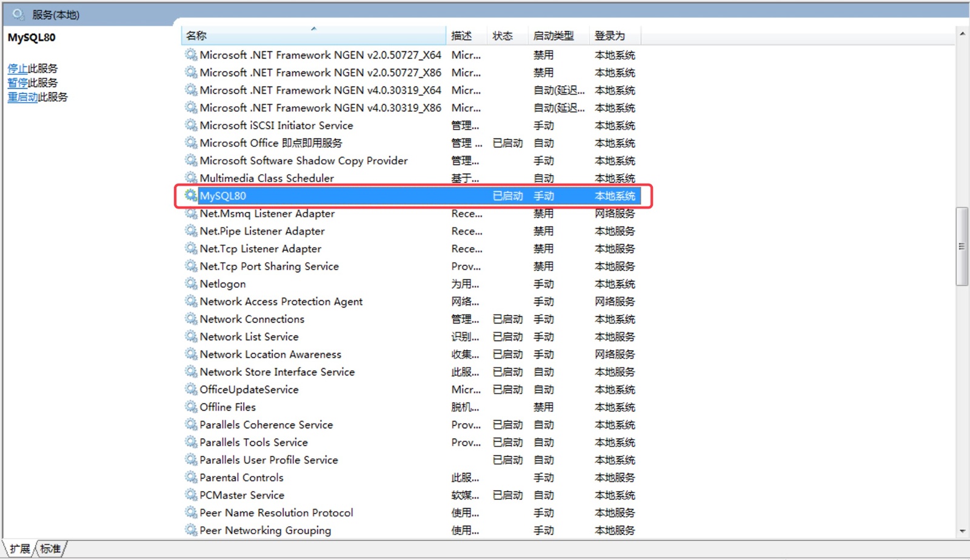Click the scroll down arrow of the list
Screen dimensions: 970x560
[x=962, y=532]
